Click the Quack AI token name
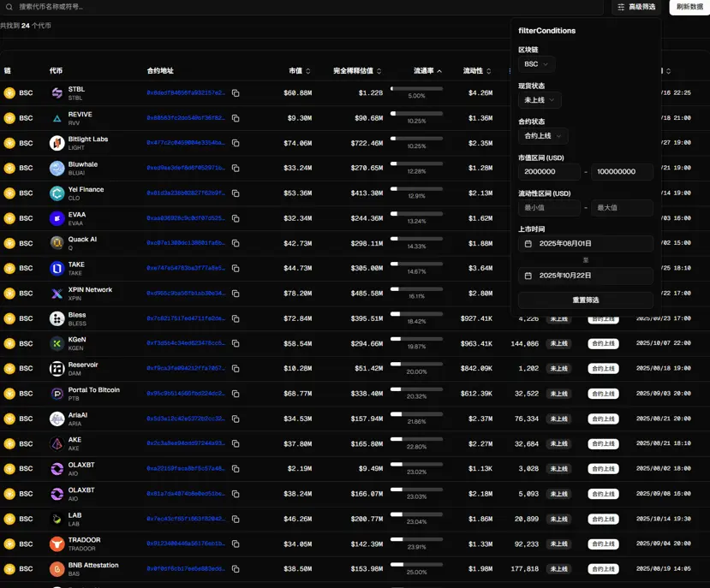Image resolution: width=710 pixels, height=588 pixels. point(82,240)
